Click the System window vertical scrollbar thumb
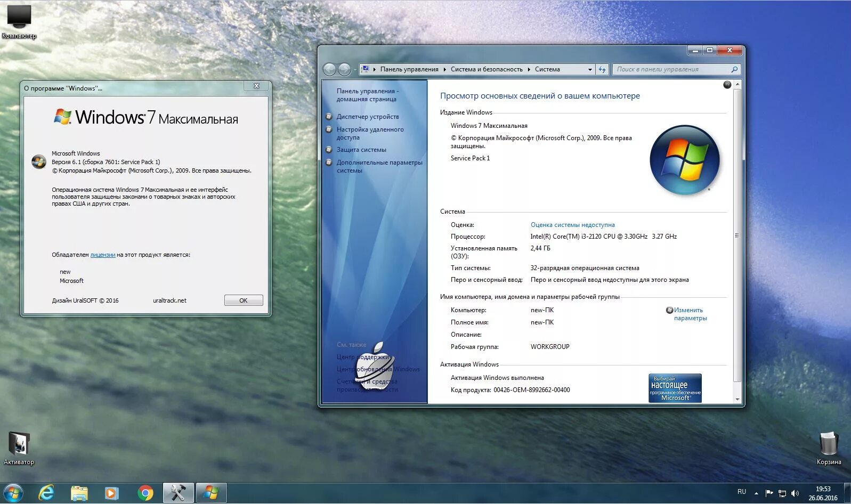The image size is (851, 504). coord(737,235)
